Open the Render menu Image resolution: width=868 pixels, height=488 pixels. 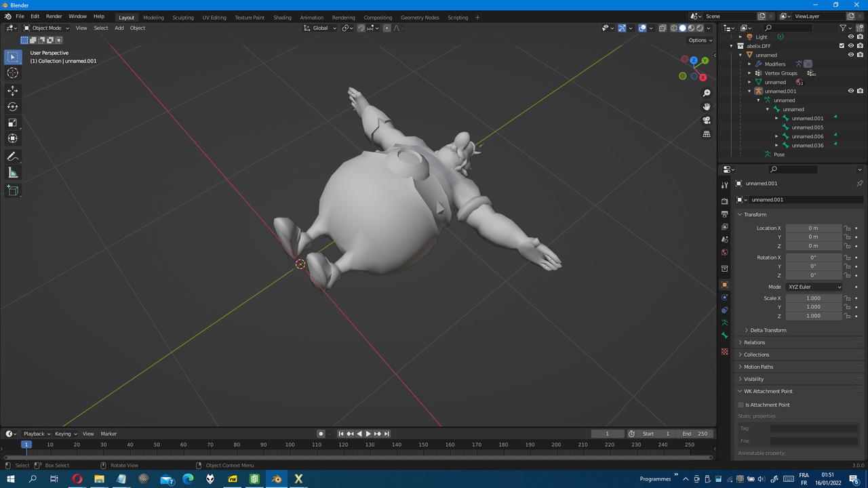pyautogui.click(x=54, y=16)
